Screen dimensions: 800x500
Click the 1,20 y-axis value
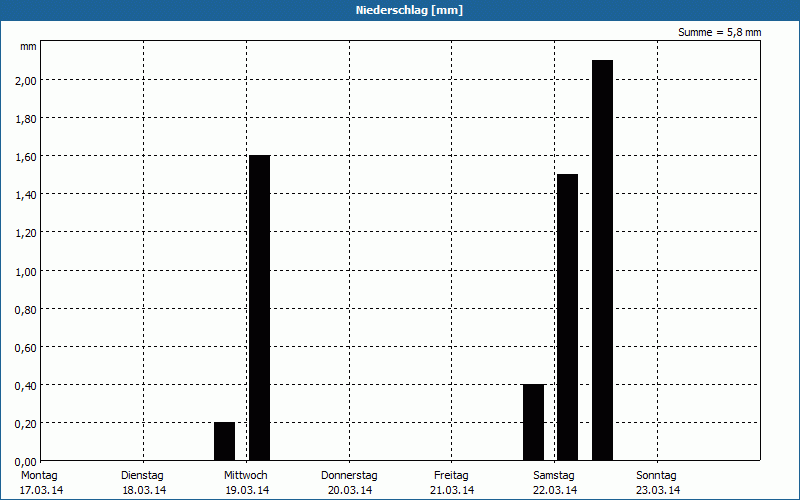(x=27, y=233)
